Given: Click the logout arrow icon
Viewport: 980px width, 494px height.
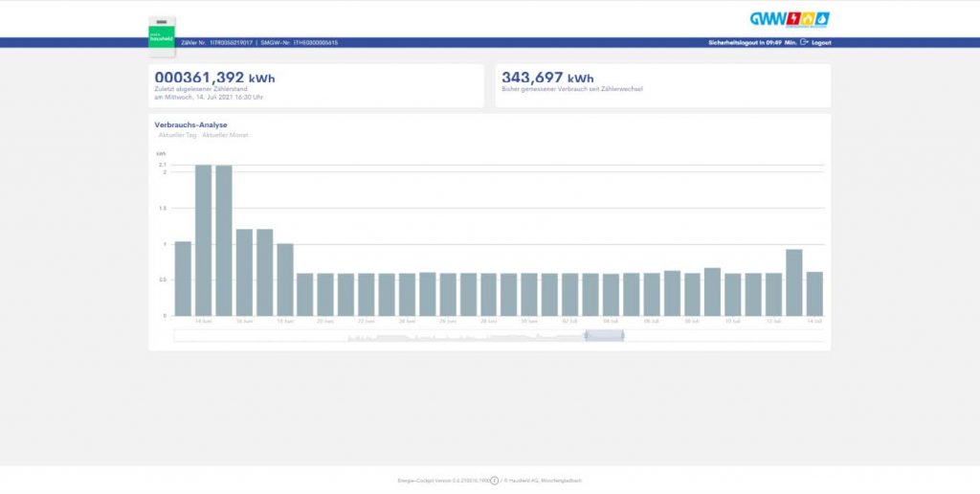Looking at the screenshot, I should pos(805,42).
